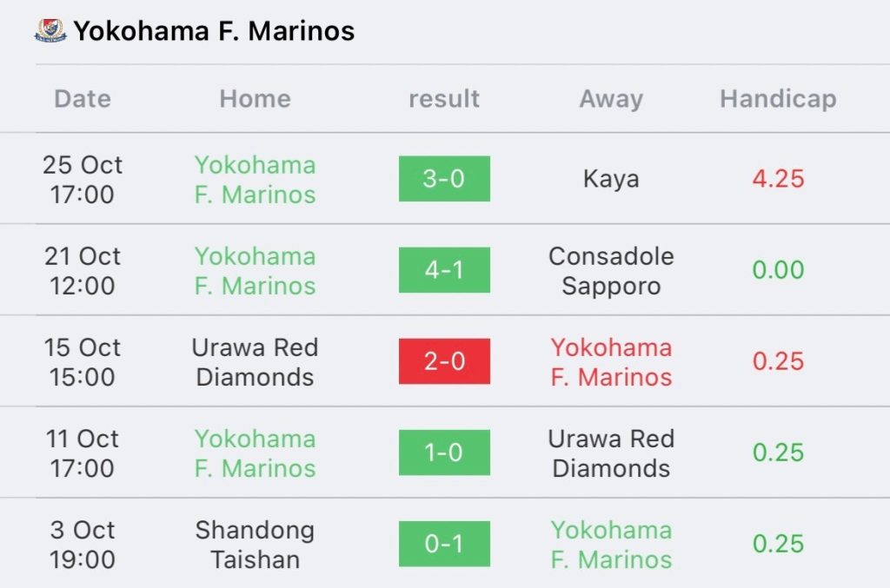Click Consadole Sapporo away team name
The height and width of the screenshot is (588, 890).
[x=611, y=271]
